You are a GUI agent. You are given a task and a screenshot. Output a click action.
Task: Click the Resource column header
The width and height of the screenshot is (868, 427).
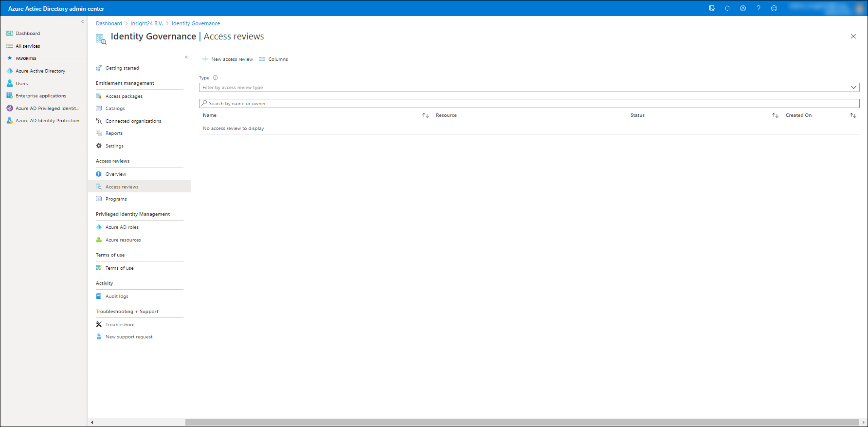coord(446,115)
